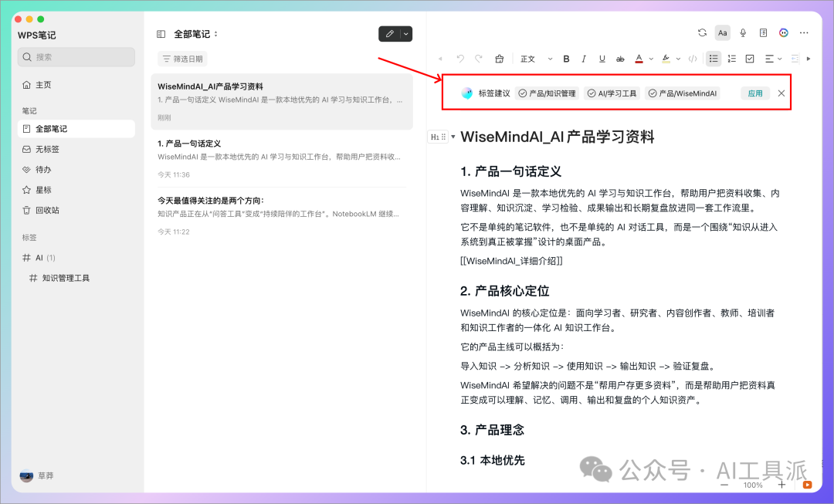Open the colorful AI assistant icon
This screenshot has height=504, width=834.
pyautogui.click(x=784, y=33)
